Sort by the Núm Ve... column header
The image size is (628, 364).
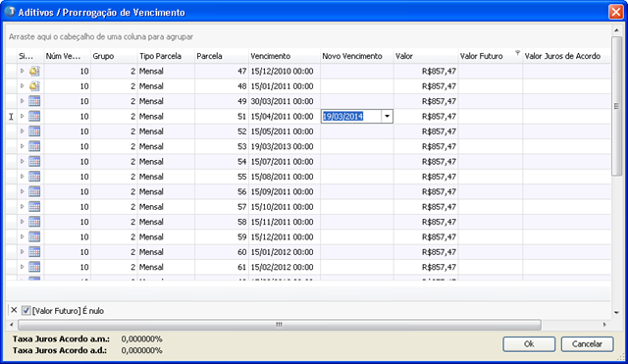68,56
